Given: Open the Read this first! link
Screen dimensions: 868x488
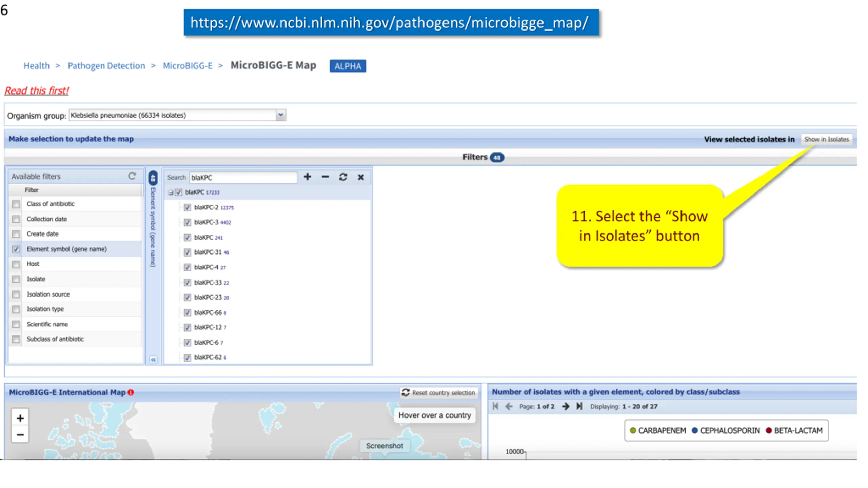Looking at the screenshot, I should pos(36,90).
